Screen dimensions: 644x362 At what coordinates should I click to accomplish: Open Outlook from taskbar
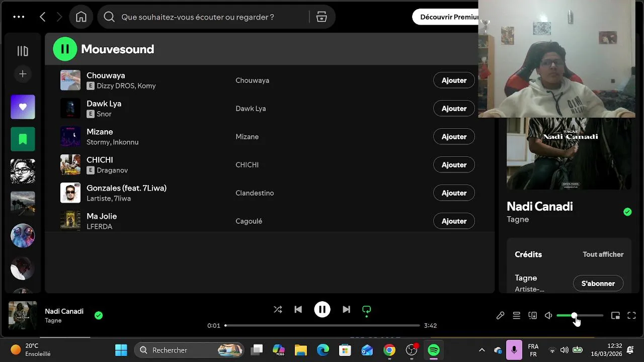click(367, 350)
